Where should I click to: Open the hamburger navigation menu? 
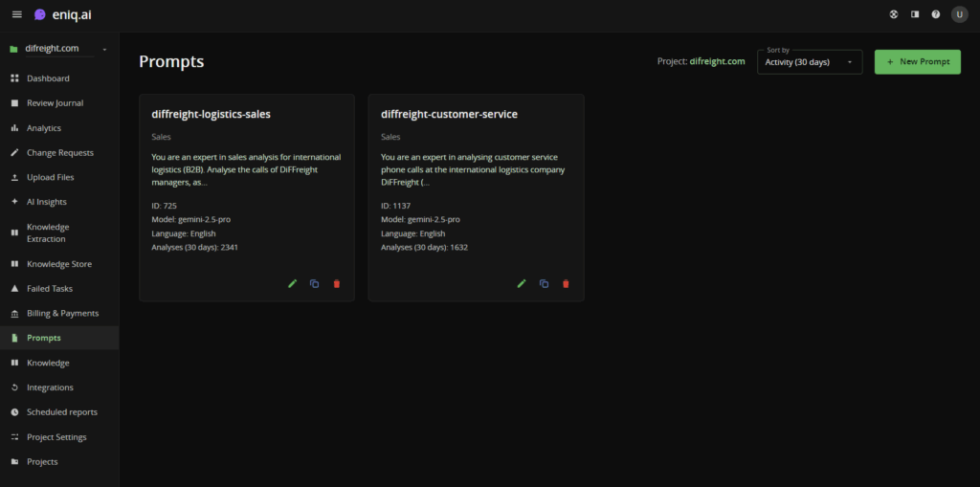tap(17, 14)
